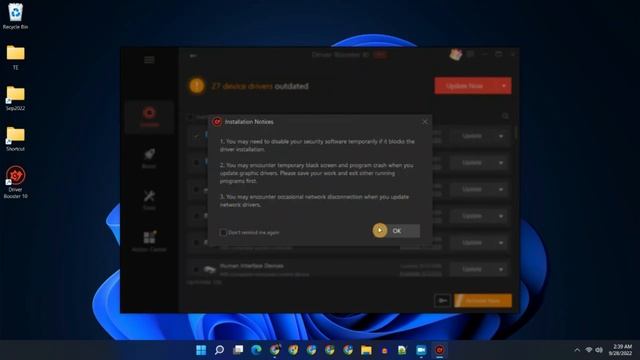Click Update for the third driver row
The width and height of the screenshot is (640, 360).
point(472,189)
